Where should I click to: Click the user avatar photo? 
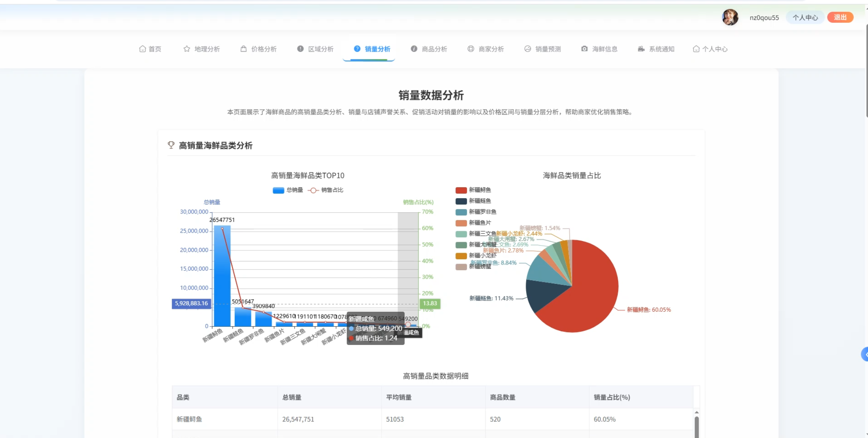click(730, 17)
